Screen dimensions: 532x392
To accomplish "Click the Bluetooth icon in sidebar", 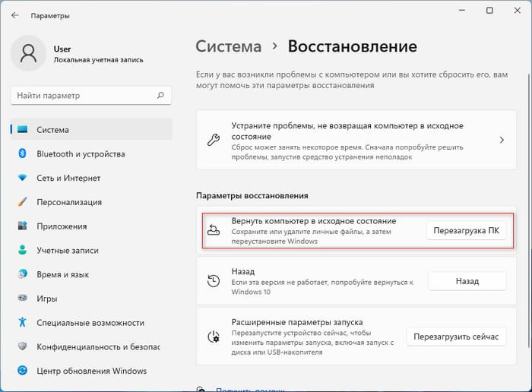I will [22, 153].
